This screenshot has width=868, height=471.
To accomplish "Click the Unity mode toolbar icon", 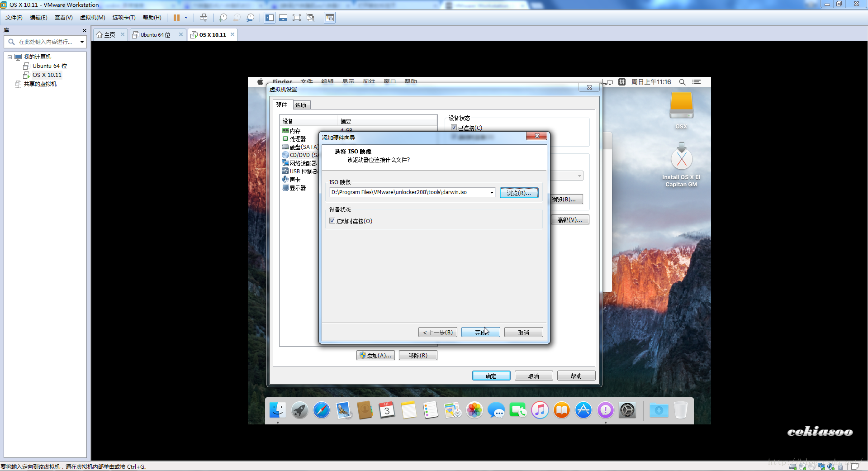I will (x=310, y=18).
